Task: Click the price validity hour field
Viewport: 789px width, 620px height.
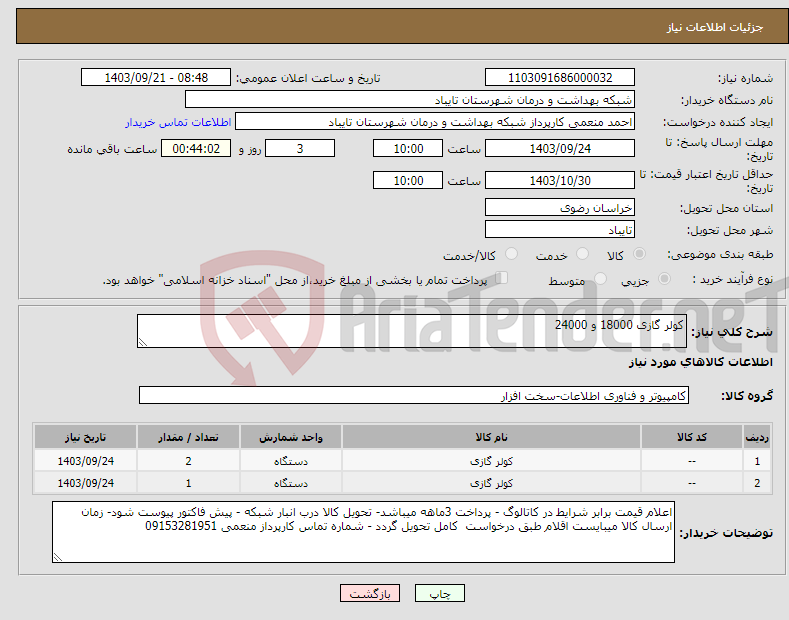Action: coord(408,180)
